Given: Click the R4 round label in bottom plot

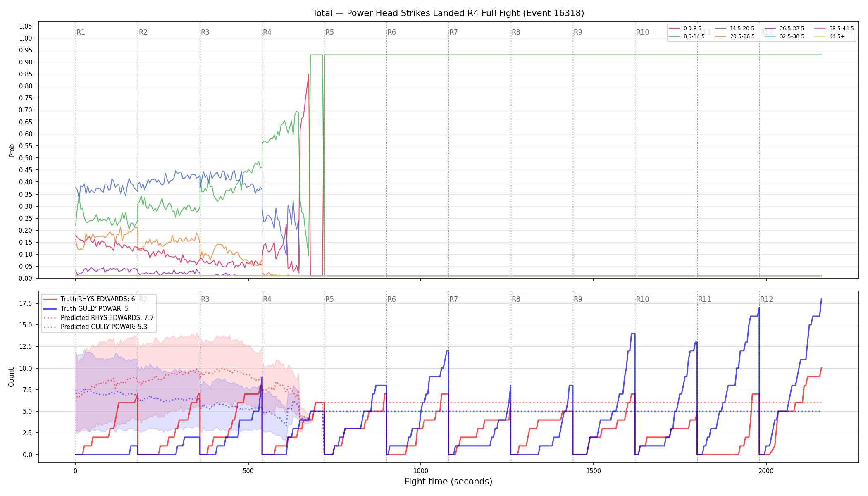Looking at the screenshot, I should point(267,299).
